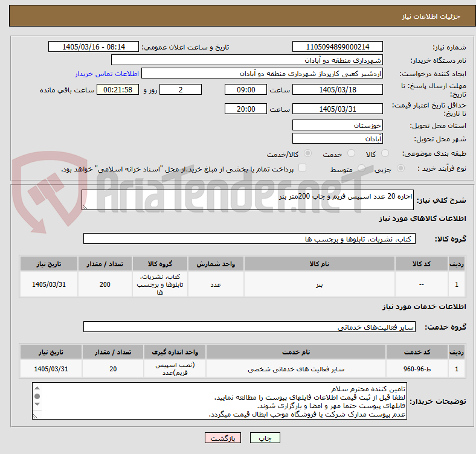
Task: Click the توضیحات خریدار notes text area
Action: (x=219, y=401)
